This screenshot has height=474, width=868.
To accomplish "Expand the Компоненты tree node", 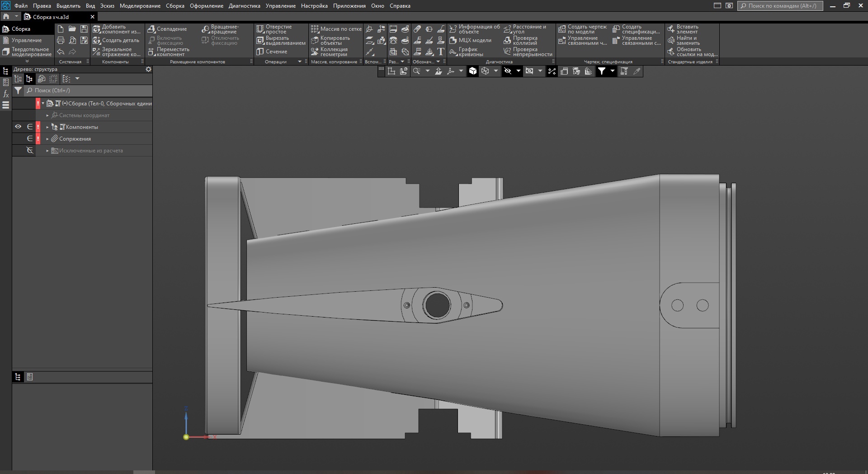I will coord(47,127).
